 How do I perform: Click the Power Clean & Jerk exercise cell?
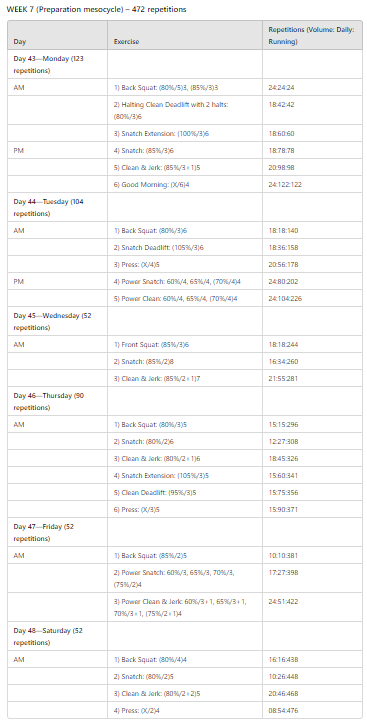[x=185, y=608]
